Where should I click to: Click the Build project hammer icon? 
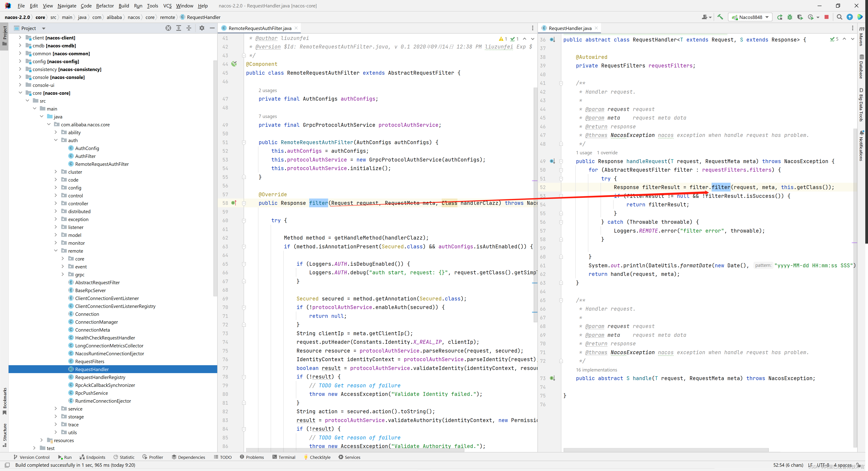[720, 17]
